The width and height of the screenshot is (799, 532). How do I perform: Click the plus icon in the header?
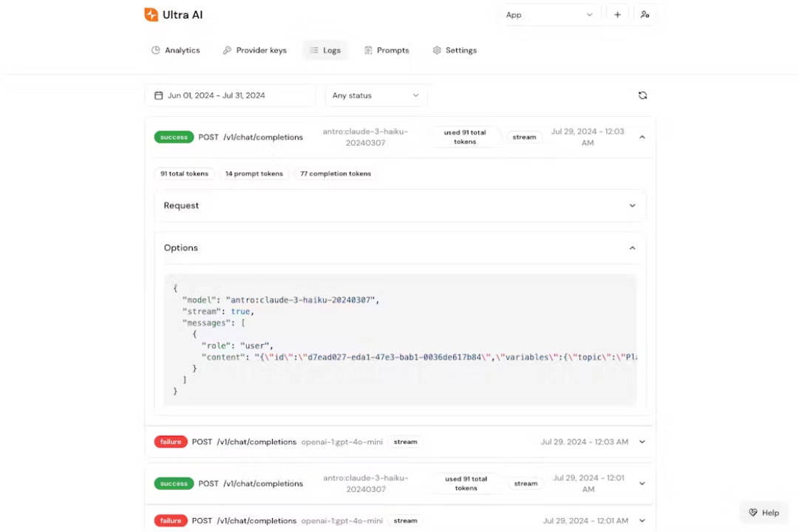click(617, 15)
